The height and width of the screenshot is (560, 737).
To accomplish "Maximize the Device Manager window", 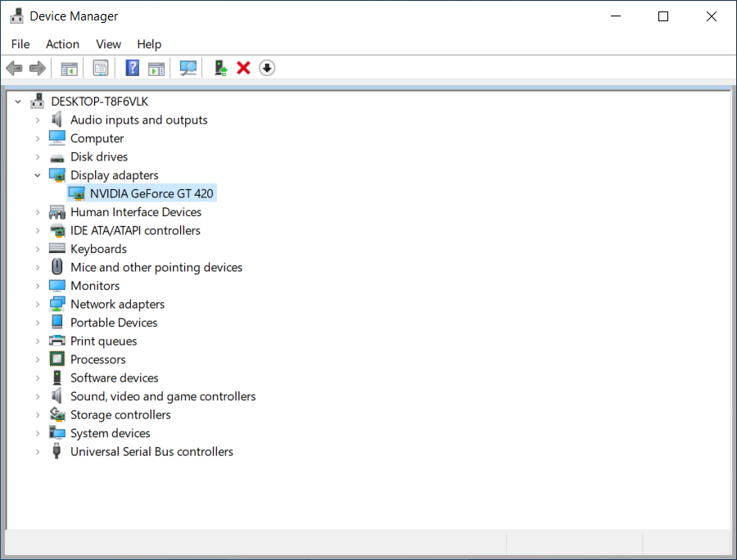I will click(663, 16).
